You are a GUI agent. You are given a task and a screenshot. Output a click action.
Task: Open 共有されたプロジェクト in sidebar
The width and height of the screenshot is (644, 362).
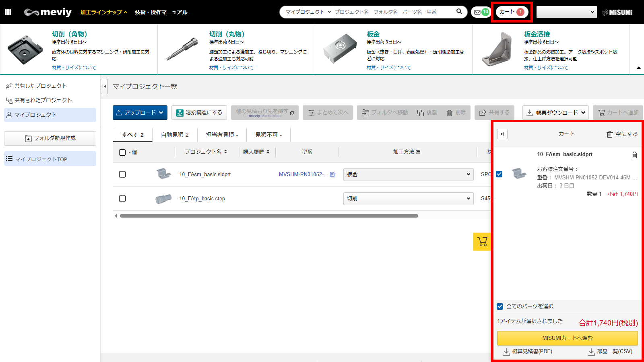pos(43,100)
